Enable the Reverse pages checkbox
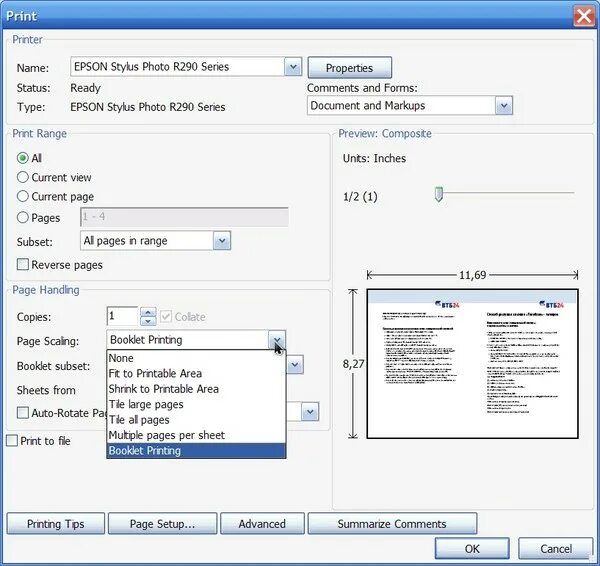 tap(23, 264)
